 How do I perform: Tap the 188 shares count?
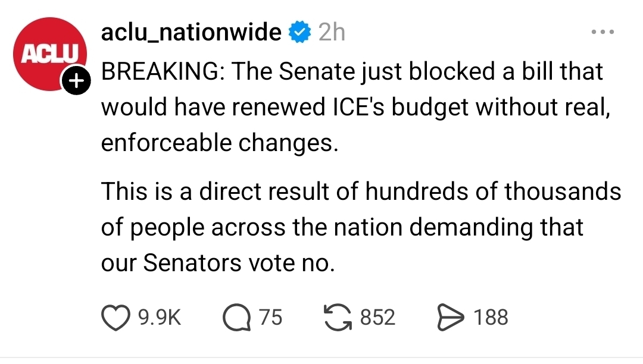pos(491,317)
